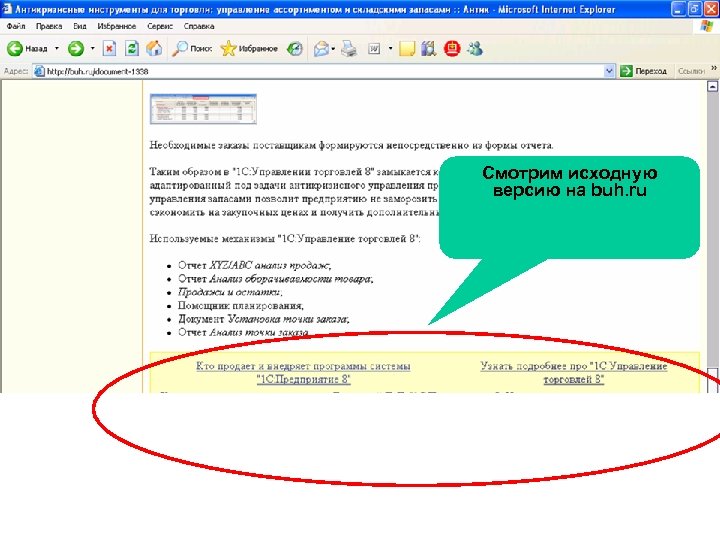Expand the Mail button dropdown arrow
This screenshot has height=540, width=720.
click(x=333, y=48)
